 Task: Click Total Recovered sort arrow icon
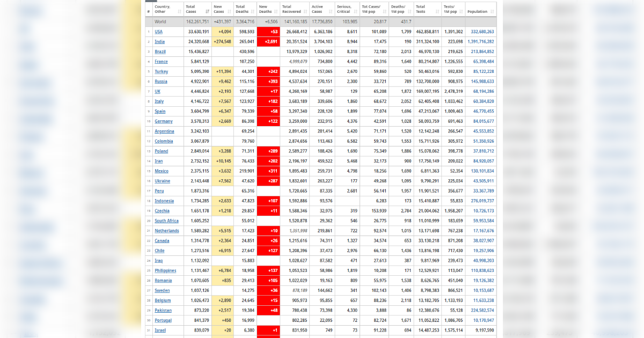click(305, 12)
